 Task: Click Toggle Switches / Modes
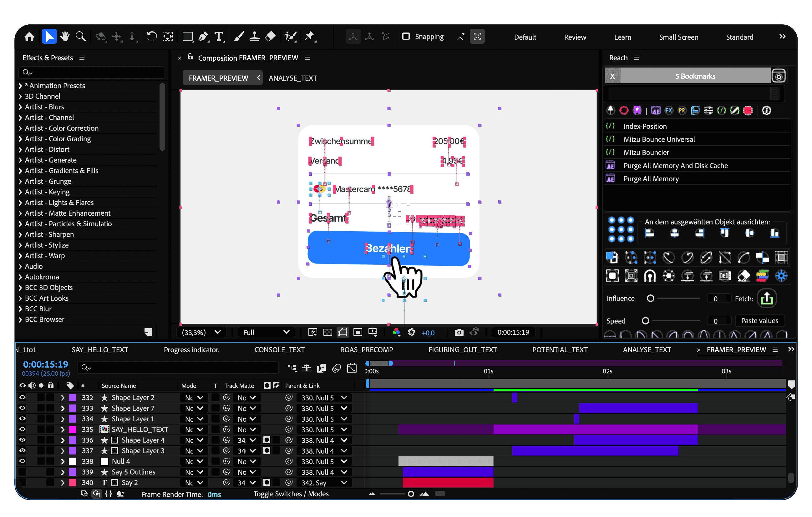pyautogui.click(x=291, y=494)
